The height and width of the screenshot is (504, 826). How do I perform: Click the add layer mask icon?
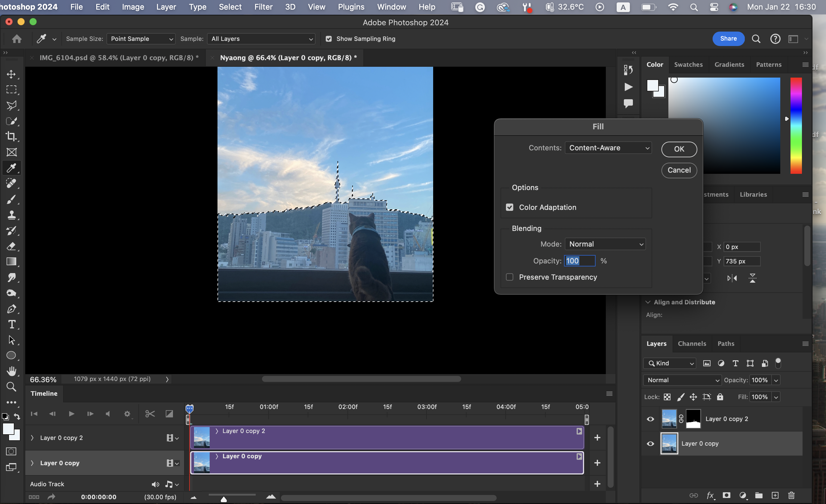click(x=726, y=495)
